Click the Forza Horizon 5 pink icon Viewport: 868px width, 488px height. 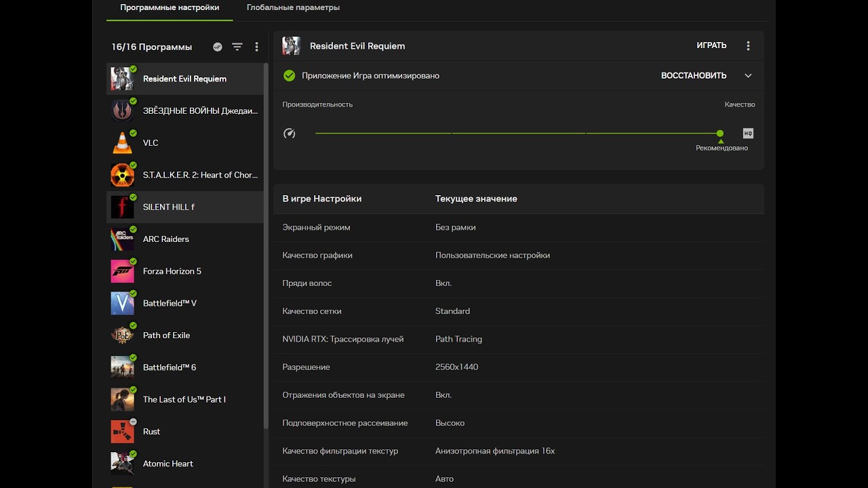123,271
